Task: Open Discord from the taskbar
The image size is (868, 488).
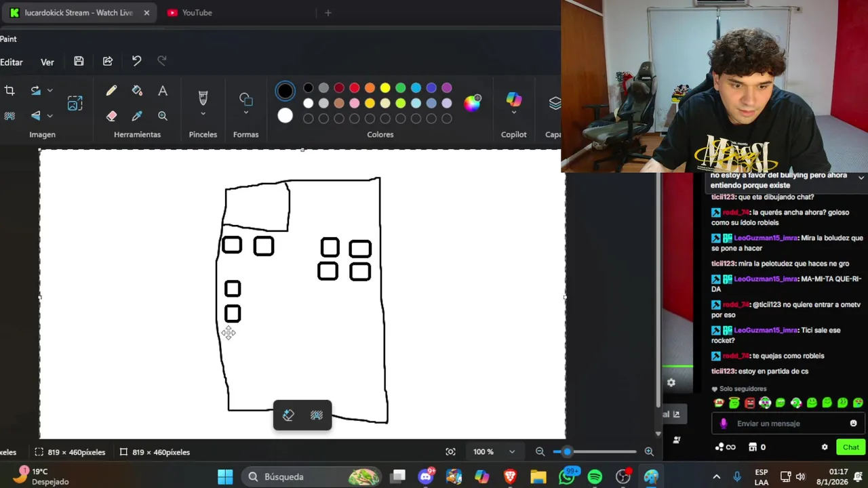Action: click(426, 476)
